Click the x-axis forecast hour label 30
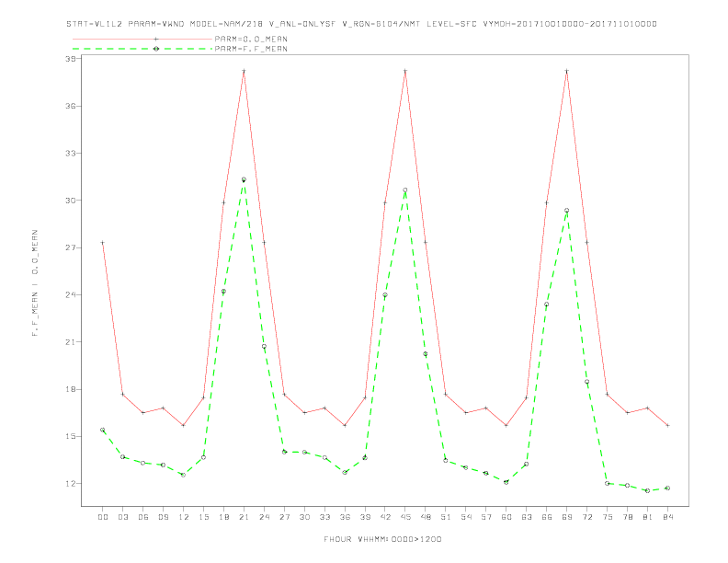This screenshot has width=728, height=563. tap(304, 517)
